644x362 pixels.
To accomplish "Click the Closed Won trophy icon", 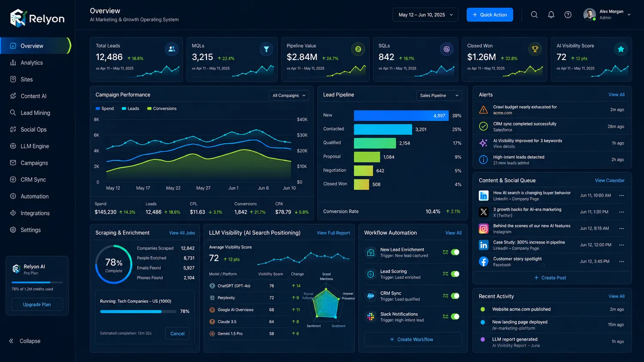I will [535, 49].
